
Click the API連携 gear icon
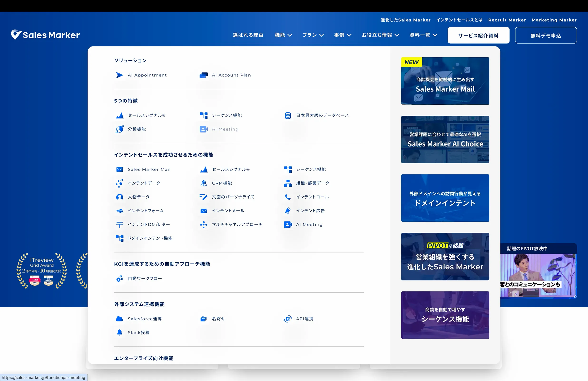pos(288,319)
